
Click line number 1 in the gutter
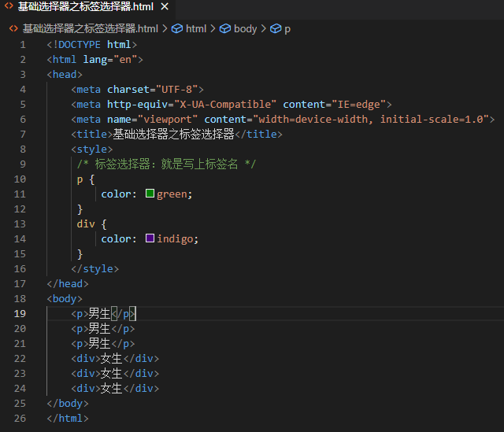(23, 45)
